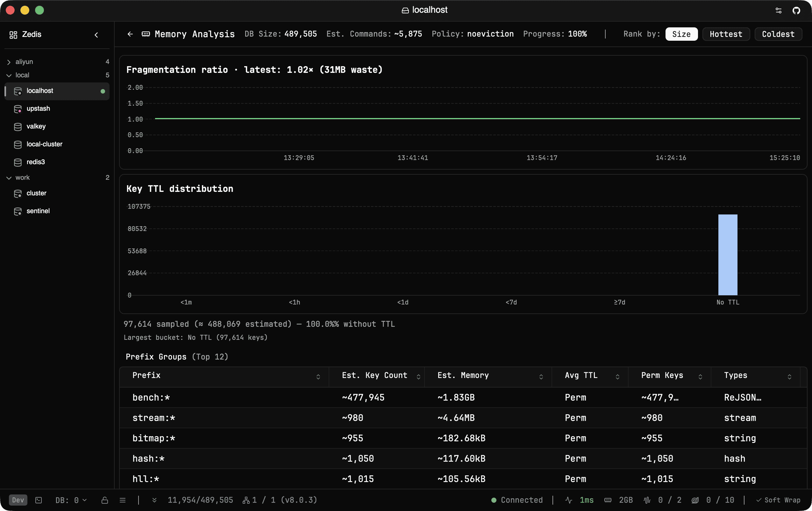Open the DB: 0 database dropdown
This screenshot has width=812, height=511.
point(71,500)
